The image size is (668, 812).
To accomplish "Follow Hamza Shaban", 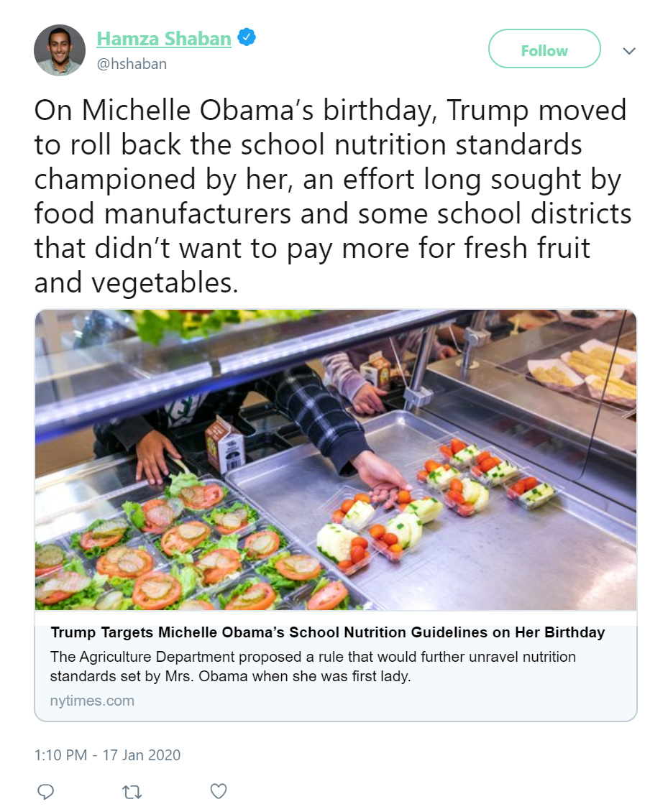I will pos(544,49).
